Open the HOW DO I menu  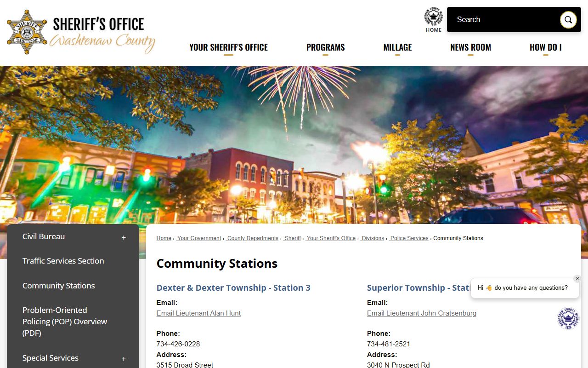[x=545, y=47]
